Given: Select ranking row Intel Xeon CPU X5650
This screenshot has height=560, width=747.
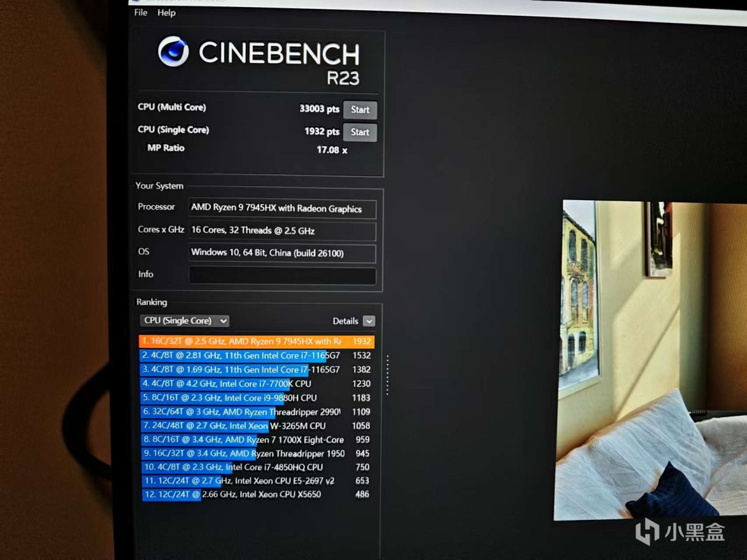Looking at the screenshot, I should (x=257, y=495).
